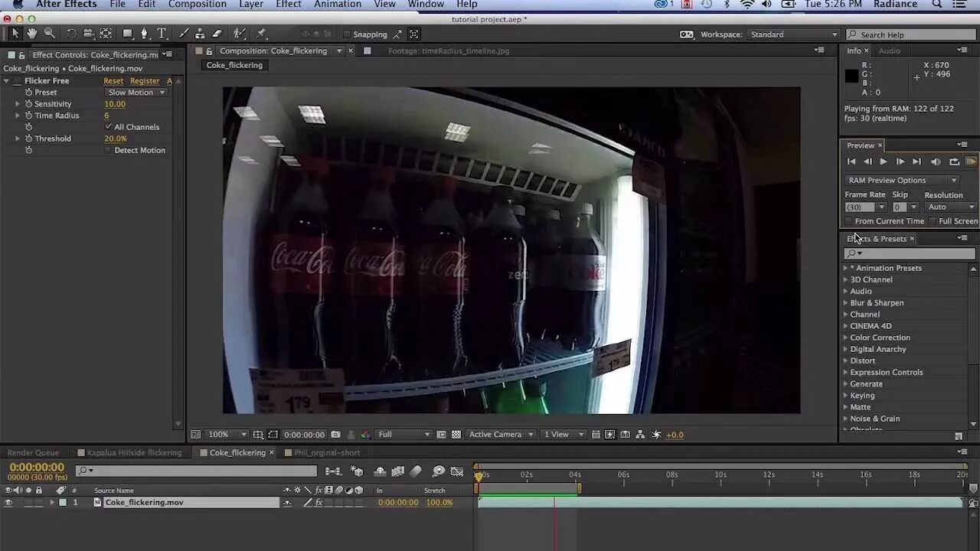Screen dimensions: 980x551
Task: Select the Pen tool
Action: 145,34
